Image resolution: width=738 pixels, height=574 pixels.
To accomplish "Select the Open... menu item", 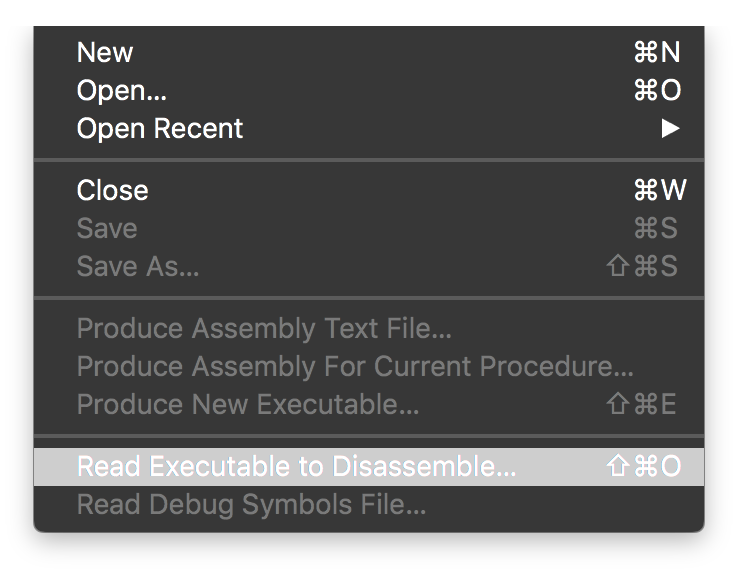I will (x=122, y=91).
